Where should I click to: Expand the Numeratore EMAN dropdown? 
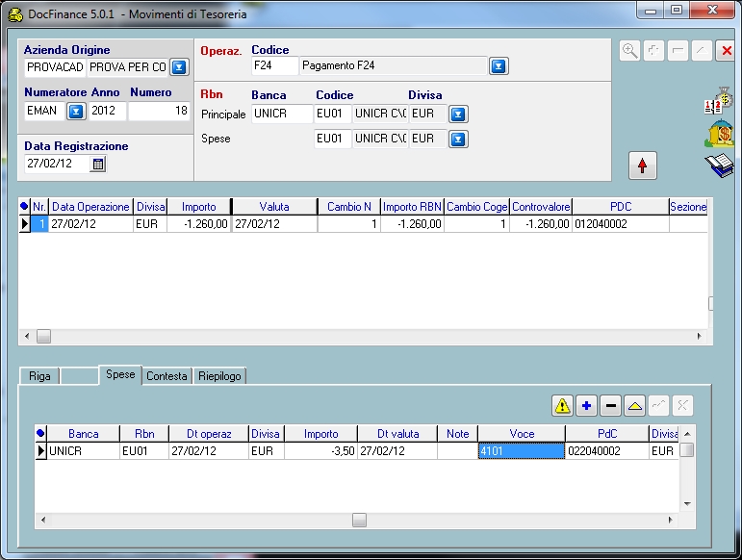(76, 111)
